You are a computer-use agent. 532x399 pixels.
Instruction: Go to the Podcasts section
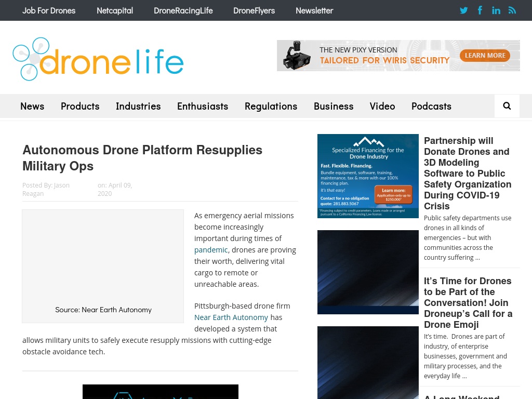click(x=431, y=106)
